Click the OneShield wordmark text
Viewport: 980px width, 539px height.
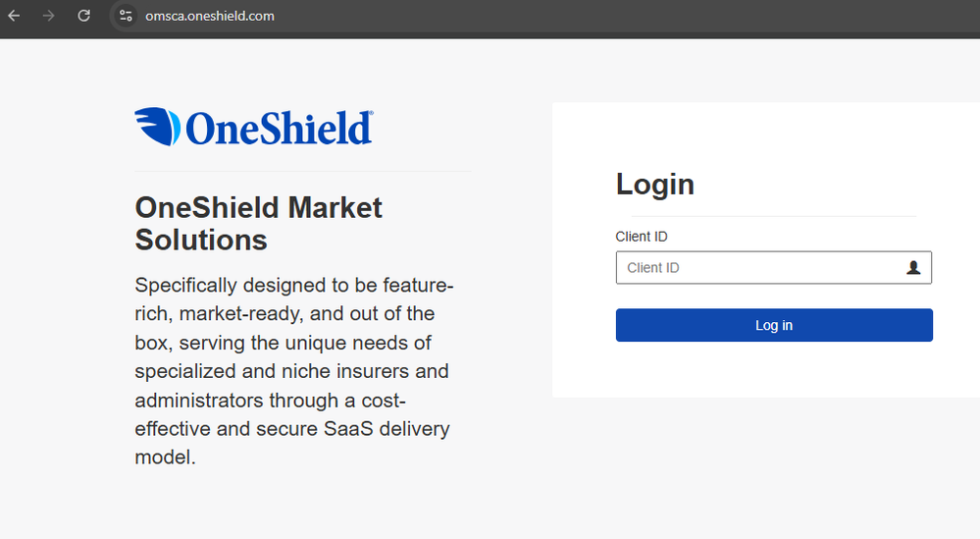click(278, 129)
